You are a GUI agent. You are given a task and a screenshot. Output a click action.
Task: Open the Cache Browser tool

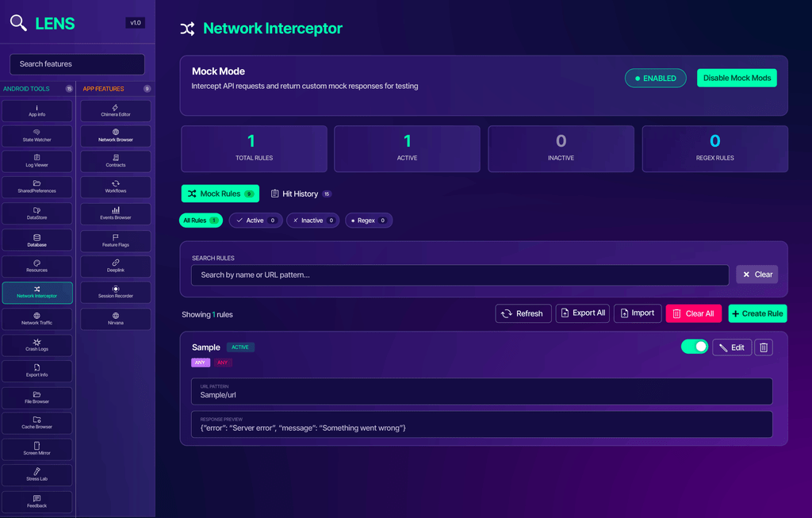coord(36,424)
